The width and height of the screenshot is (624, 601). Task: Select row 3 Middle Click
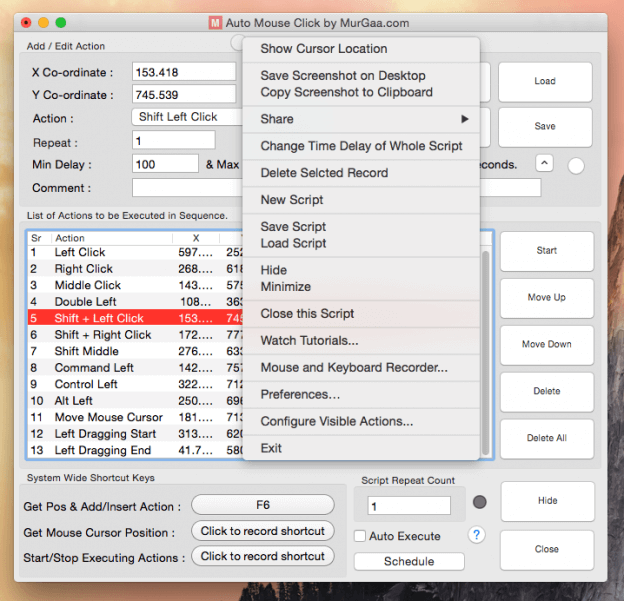click(x=135, y=285)
